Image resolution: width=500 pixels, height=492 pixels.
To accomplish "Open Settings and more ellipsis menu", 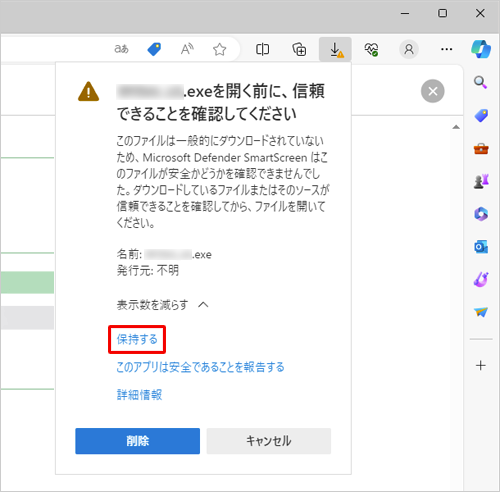I will point(446,49).
